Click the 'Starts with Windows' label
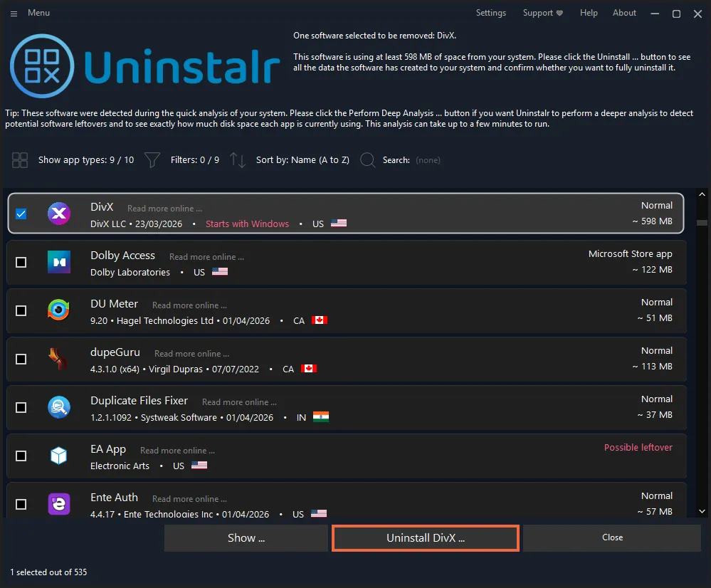The image size is (711, 588). (x=247, y=224)
